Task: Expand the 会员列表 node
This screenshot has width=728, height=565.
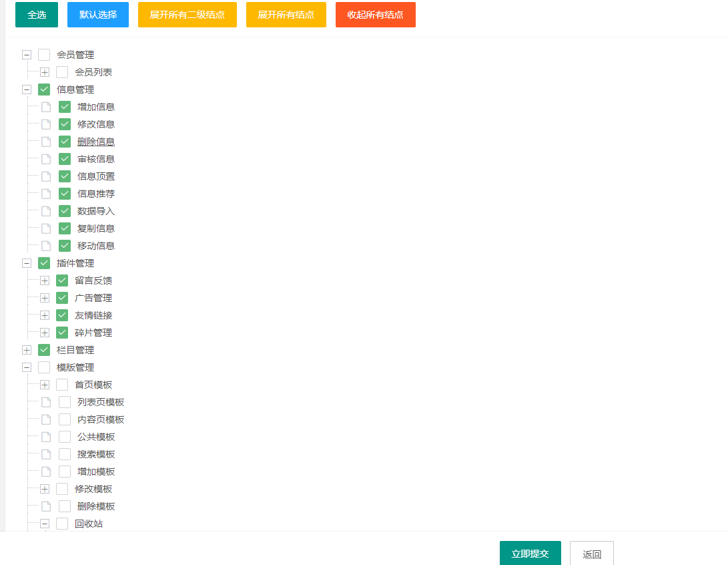Action: pos(45,72)
